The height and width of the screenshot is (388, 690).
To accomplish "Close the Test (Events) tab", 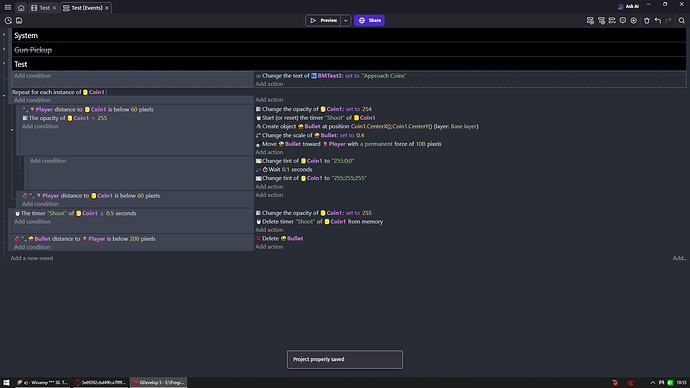I will coord(106,8).
